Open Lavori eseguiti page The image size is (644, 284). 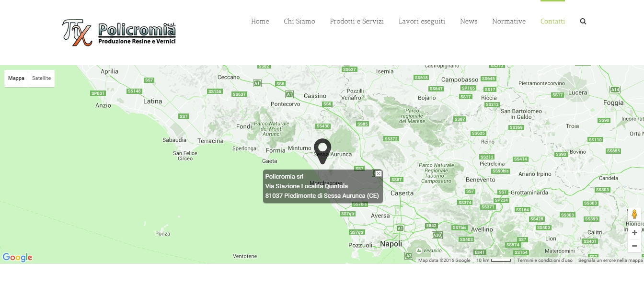tap(422, 21)
